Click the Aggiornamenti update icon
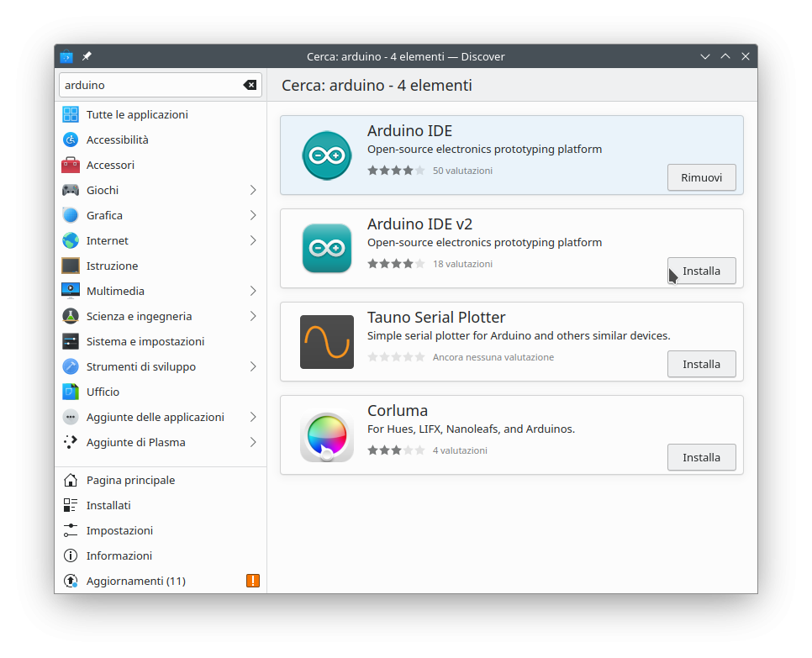The width and height of the screenshot is (812, 658). pos(71,581)
